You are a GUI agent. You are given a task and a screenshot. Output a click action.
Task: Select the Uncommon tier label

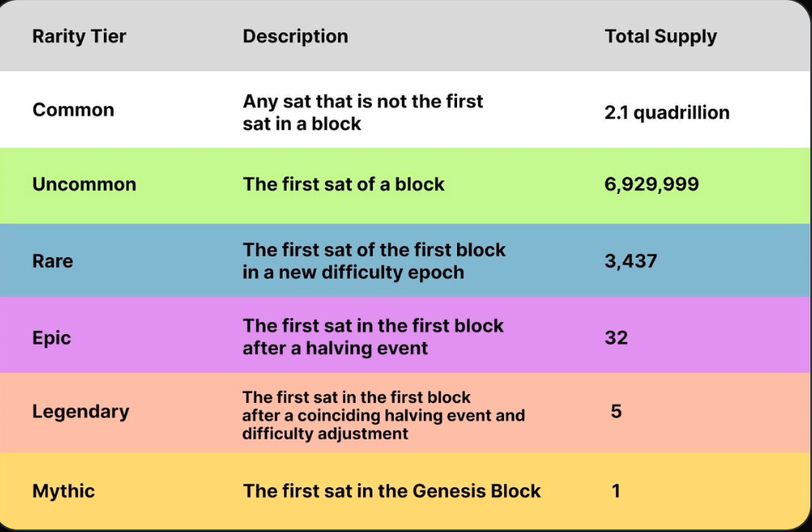84,184
